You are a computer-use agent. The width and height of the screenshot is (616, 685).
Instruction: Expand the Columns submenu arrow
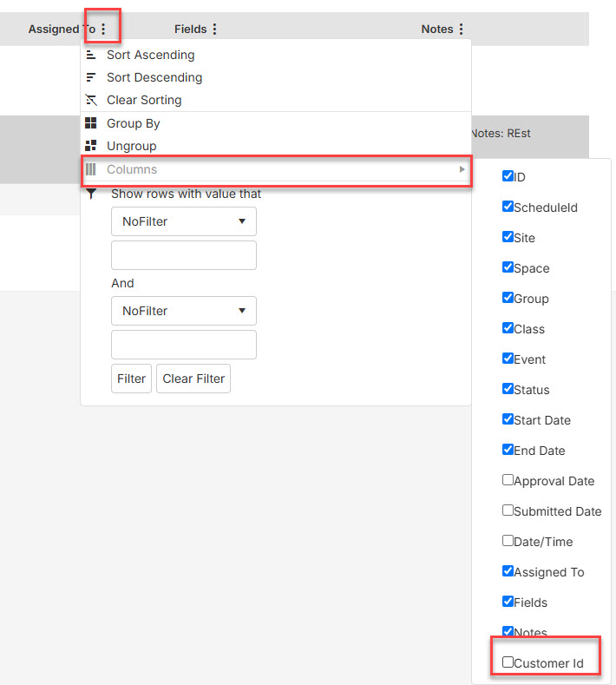click(462, 169)
